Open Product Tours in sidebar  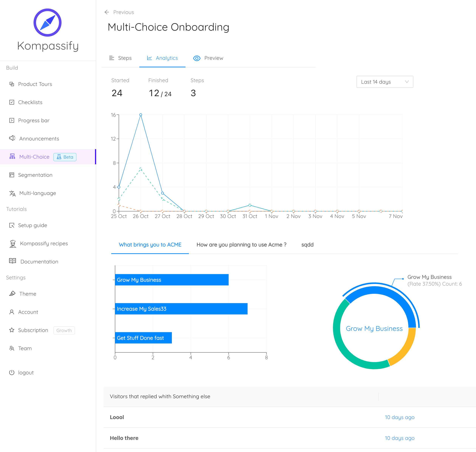click(35, 84)
